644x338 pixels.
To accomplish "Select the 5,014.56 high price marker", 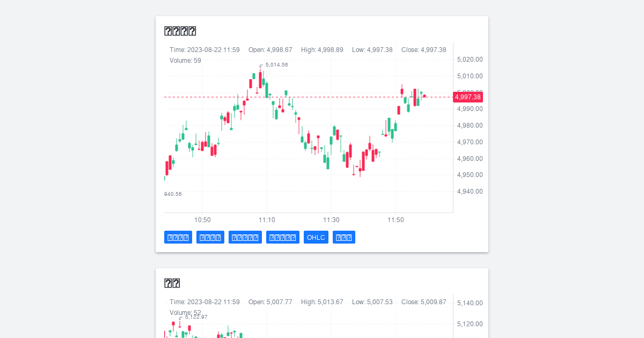I will (276, 65).
